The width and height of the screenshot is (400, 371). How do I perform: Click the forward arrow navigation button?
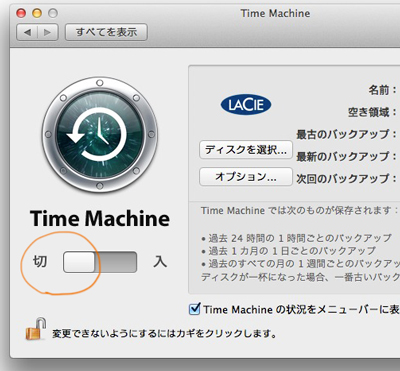tap(48, 32)
